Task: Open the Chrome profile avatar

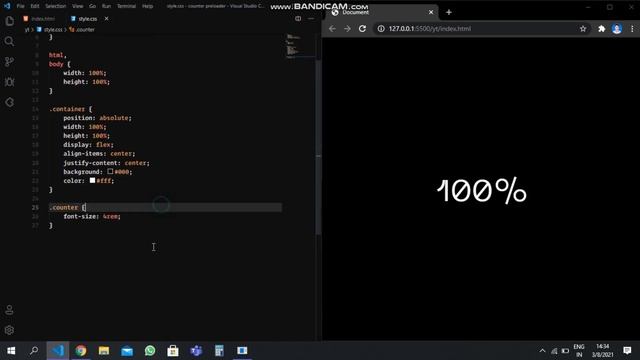Action: 617,29
